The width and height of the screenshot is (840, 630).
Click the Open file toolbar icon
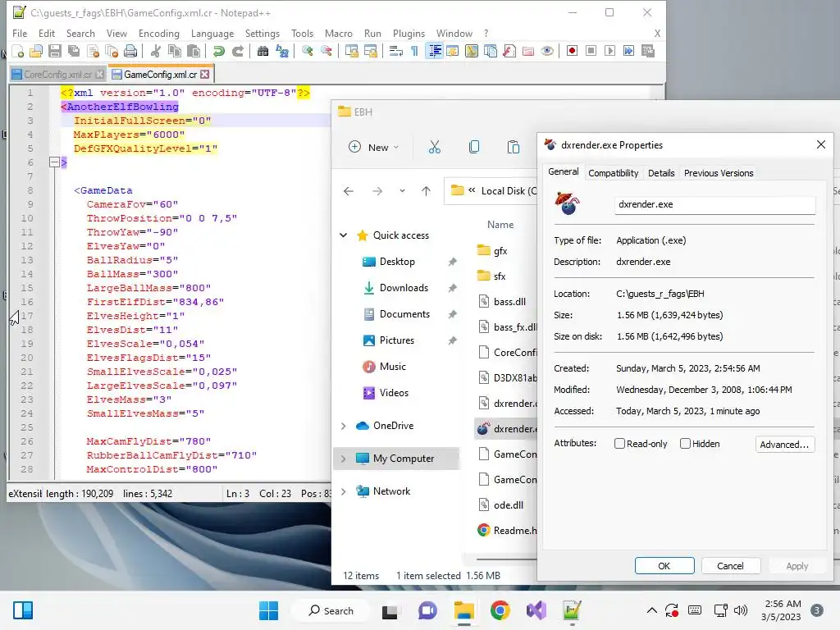pos(36,51)
